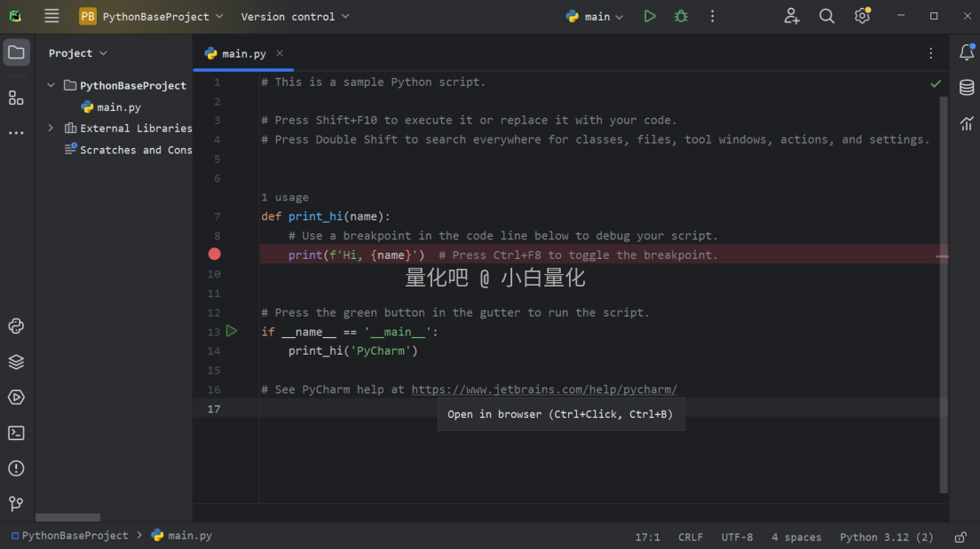Viewport: 980px width, 549px height.
Task: Expand the External Libraries node
Action: click(51, 129)
